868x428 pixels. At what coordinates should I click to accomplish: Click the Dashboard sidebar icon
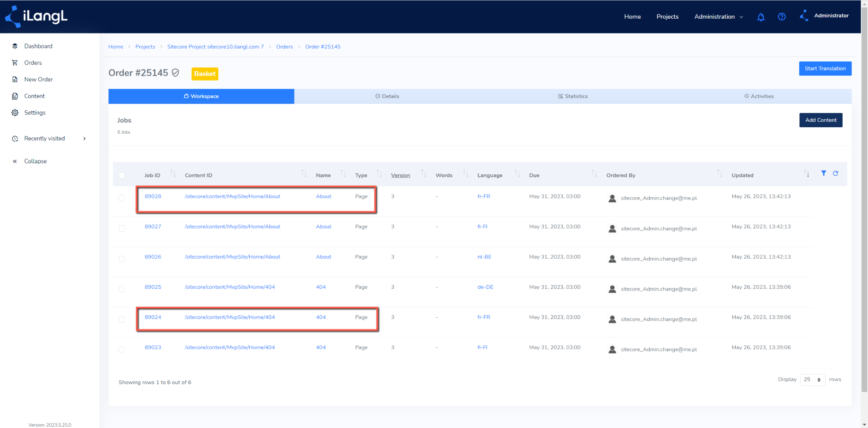15,46
